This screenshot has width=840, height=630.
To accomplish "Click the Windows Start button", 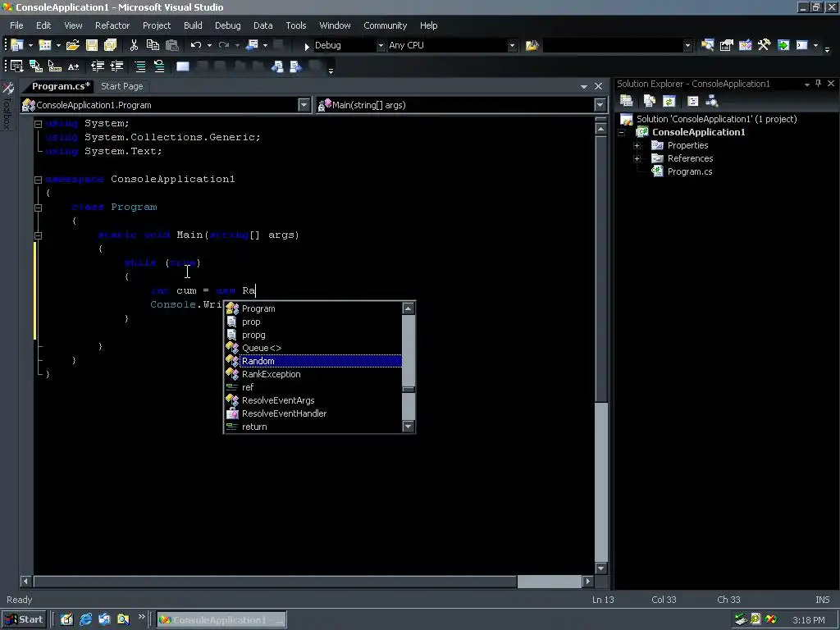I will [25, 620].
